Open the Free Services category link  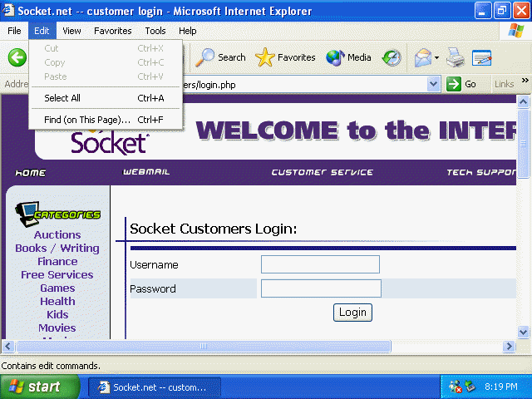57,275
